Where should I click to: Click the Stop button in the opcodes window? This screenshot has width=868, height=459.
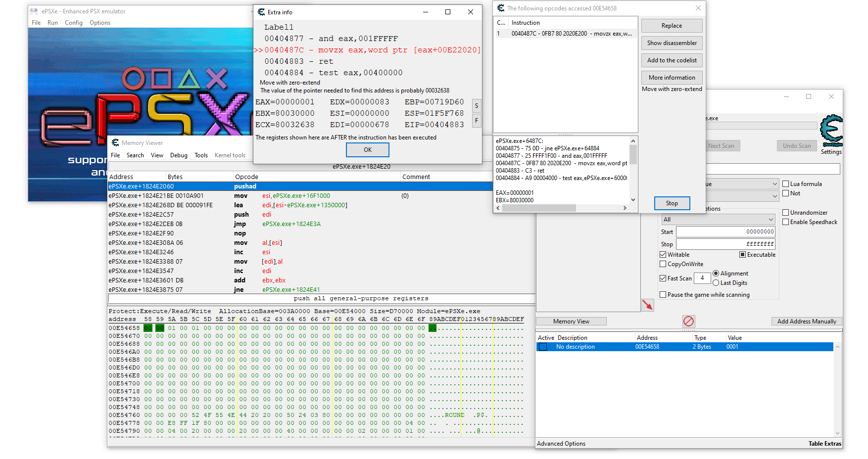(x=672, y=203)
